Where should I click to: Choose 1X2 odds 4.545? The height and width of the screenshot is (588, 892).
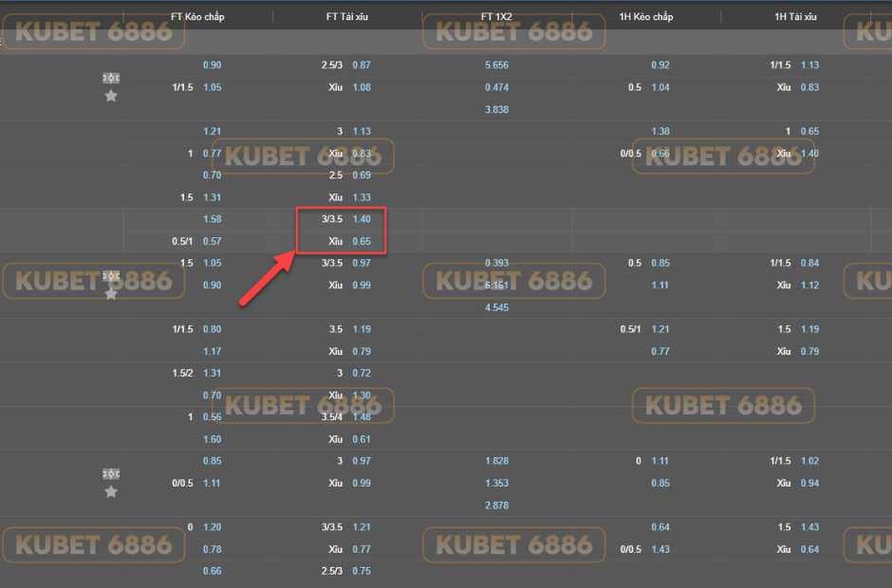pos(496,307)
